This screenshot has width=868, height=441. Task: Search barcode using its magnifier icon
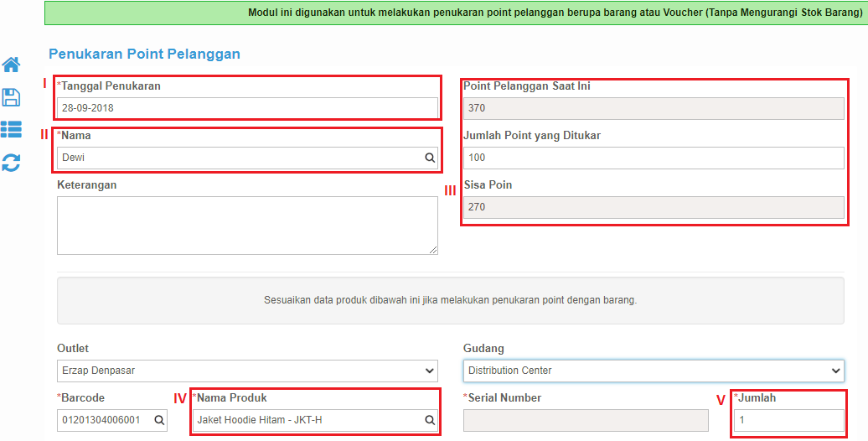tap(159, 420)
